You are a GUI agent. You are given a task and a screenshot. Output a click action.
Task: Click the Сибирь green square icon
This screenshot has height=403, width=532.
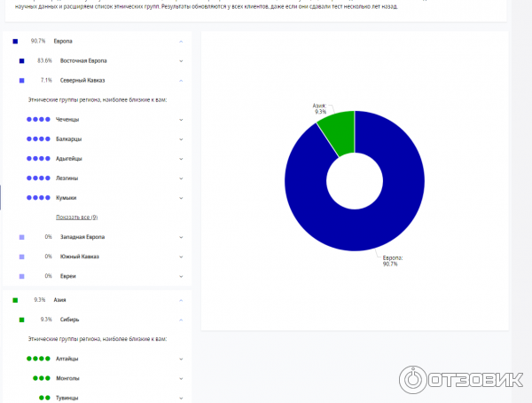tap(21, 319)
